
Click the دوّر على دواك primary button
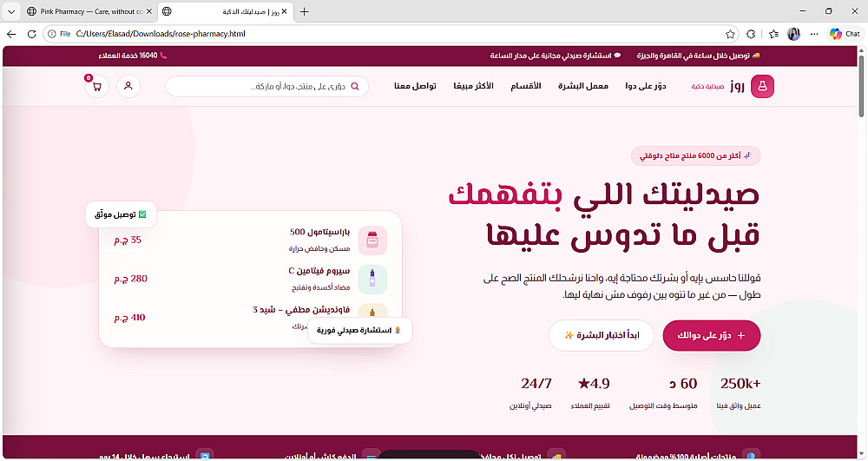pyautogui.click(x=712, y=335)
